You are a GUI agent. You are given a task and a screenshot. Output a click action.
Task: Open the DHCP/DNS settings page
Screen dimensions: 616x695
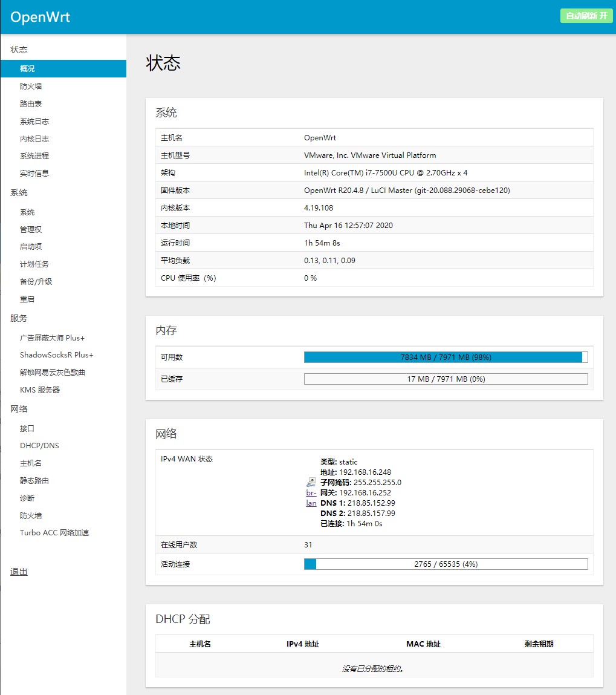39,445
